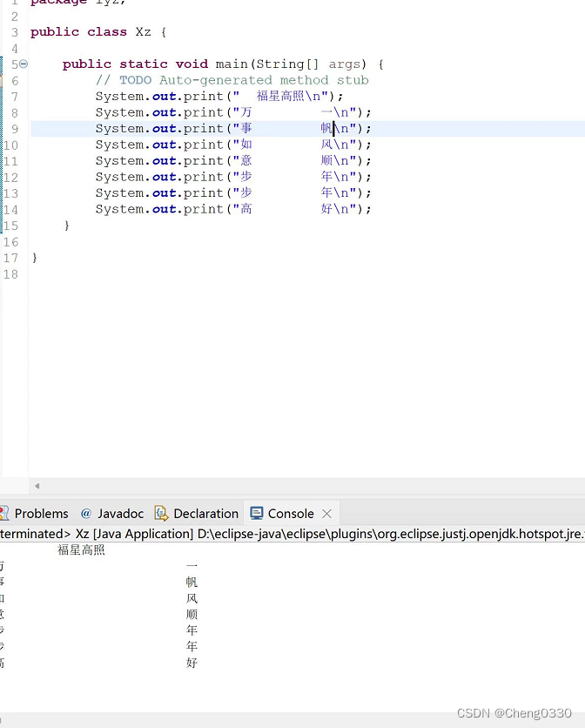Collapse the main method fold marker
This screenshot has width=585, height=728.
24,64
